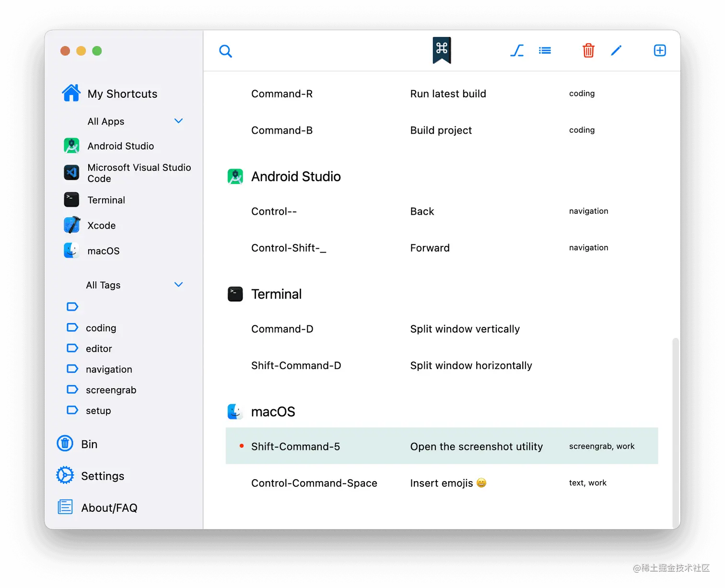Image resolution: width=725 pixels, height=588 pixels.
Task: Click 'Run latest build' description
Action: coord(448,94)
